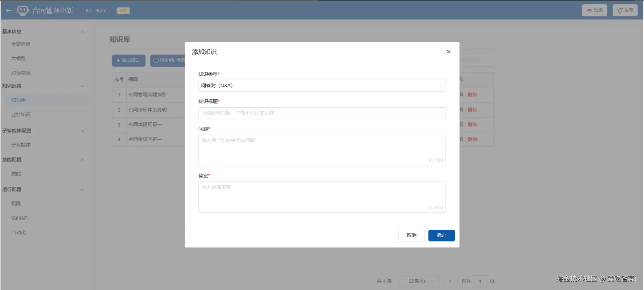Collapse the 知识配置 section
The width and height of the screenshot is (644, 290).
click(x=82, y=86)
